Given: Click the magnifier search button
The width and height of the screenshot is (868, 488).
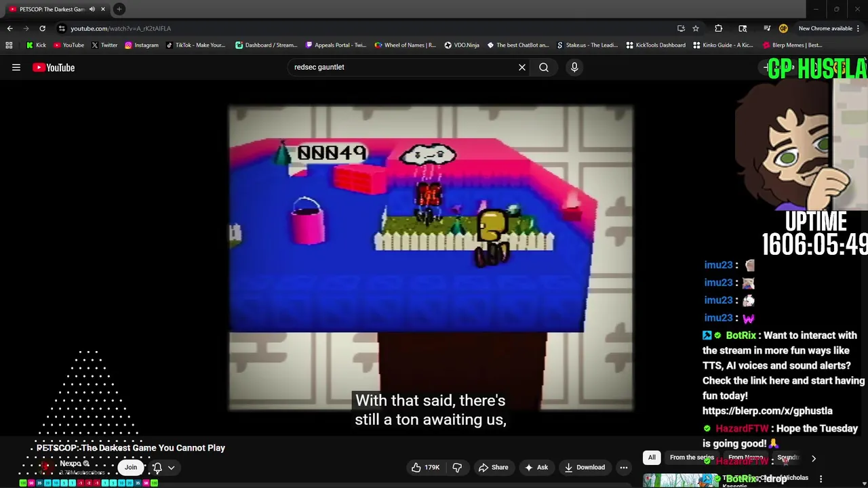Looking at the screenshot, I should (544, 67).
